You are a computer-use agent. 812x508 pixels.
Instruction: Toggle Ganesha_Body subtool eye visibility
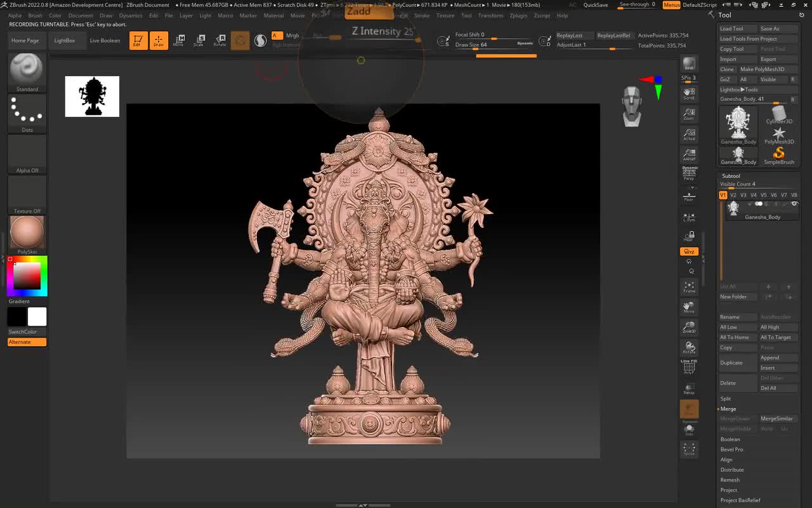tap(794, 204)
